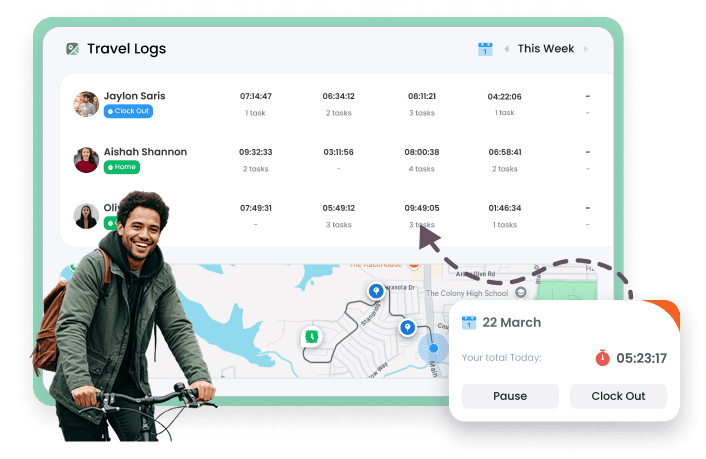The image size is (706, 459).
Task: Select Jaylon Saris profile avatar
Action: [x=86, y=104]
